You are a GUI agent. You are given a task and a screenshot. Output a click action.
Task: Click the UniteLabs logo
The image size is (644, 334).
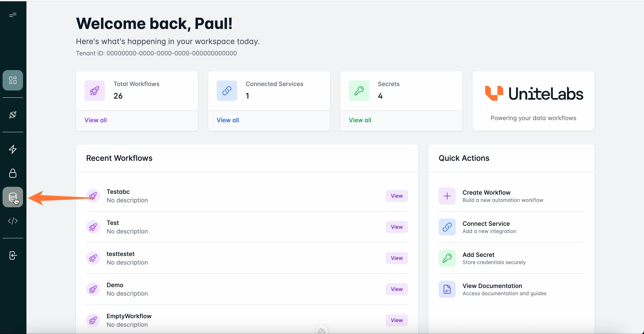[x=534, y=94]
